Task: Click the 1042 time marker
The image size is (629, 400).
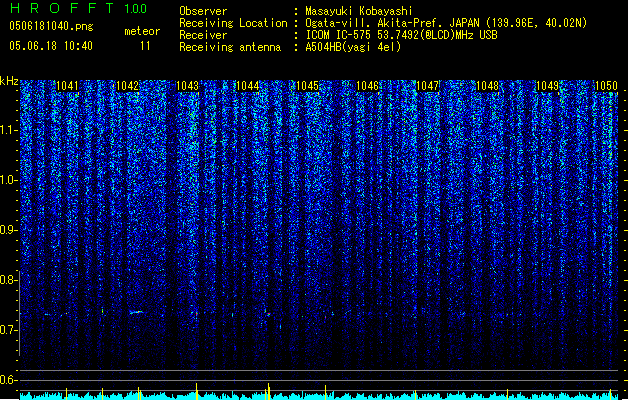Action: (x=128, y=86)
